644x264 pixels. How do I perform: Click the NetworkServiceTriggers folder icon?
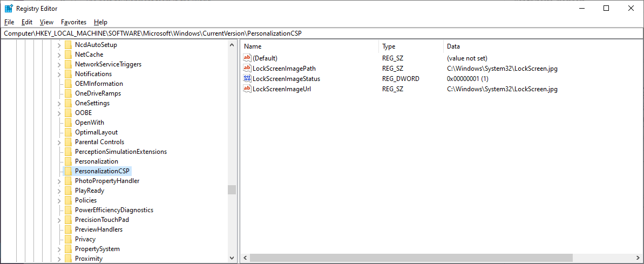click(x=68, y=64)
